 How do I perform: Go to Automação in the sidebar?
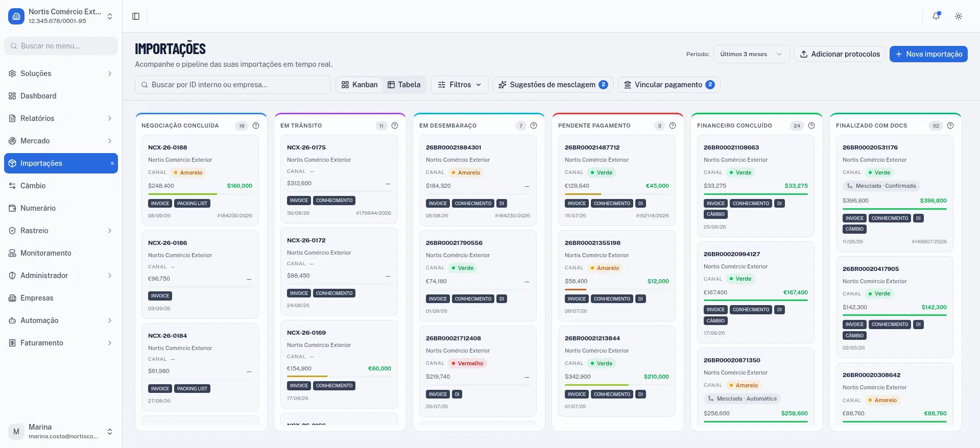coord(61,320)
